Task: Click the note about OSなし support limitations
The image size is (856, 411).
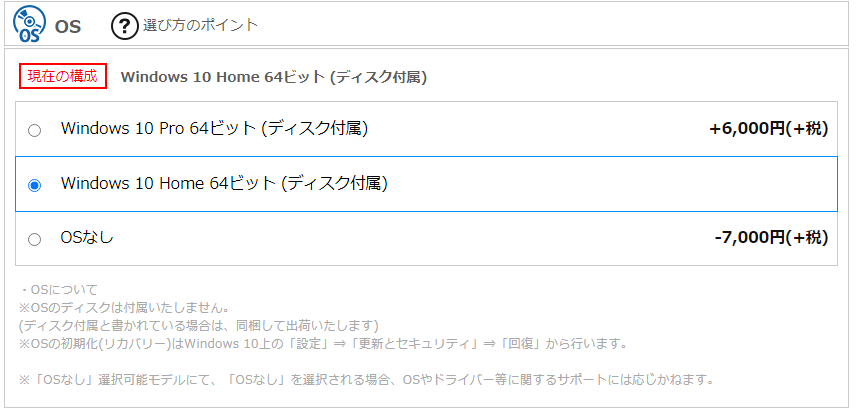Action: point(366,379)
